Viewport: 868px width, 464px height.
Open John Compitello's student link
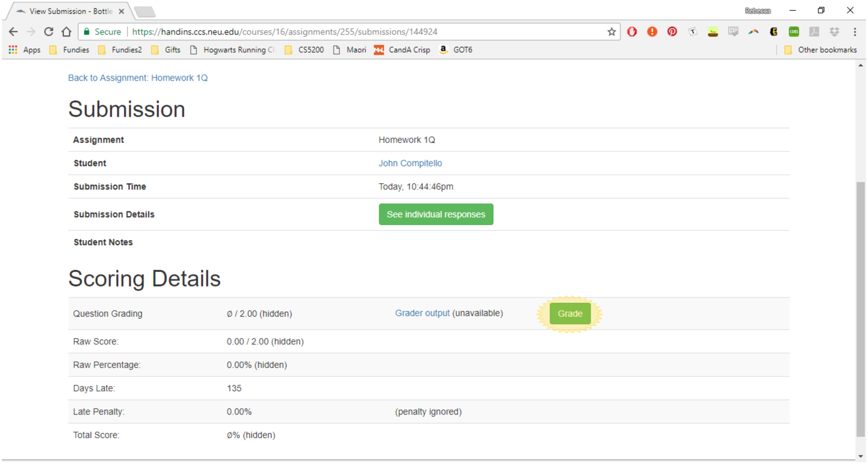point(410,163)
